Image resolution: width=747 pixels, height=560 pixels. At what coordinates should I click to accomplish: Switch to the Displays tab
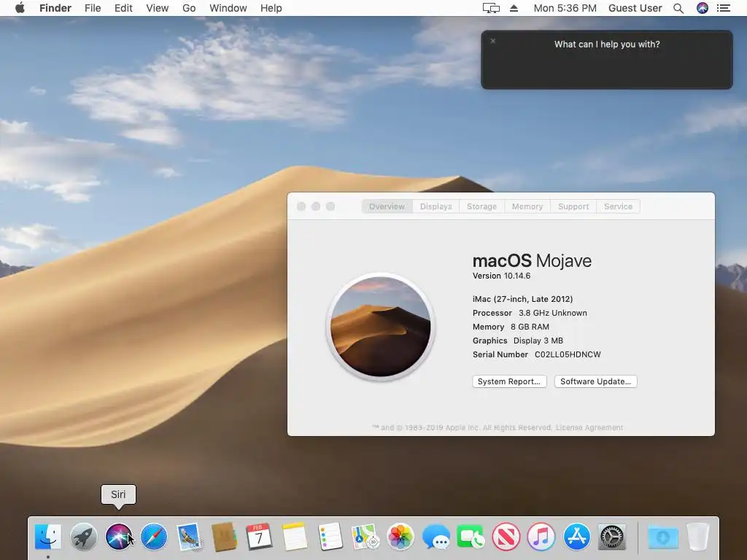[436, 206]
